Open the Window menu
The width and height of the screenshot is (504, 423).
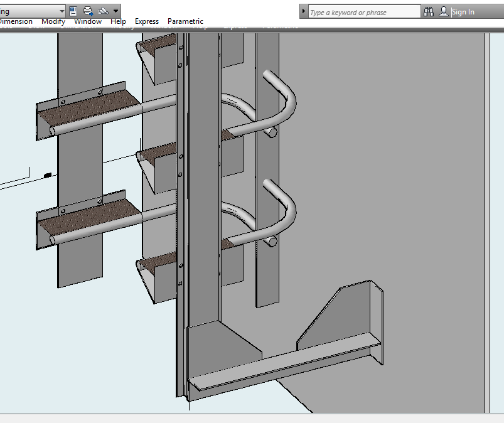(x=87, y=21)
